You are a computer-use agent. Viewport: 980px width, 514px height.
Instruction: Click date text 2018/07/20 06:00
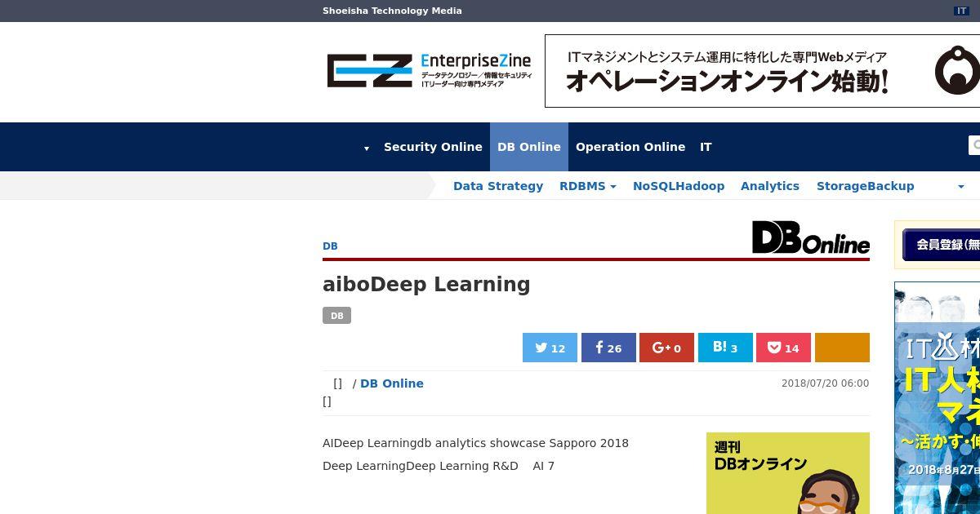pyautogui.click(x=825, y=383)
